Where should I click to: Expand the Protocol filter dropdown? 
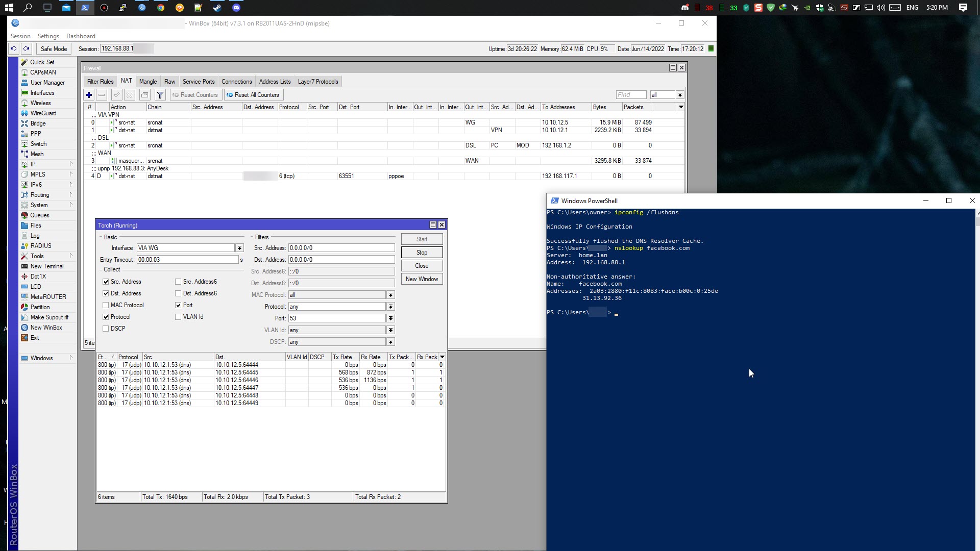pos(390,307)
